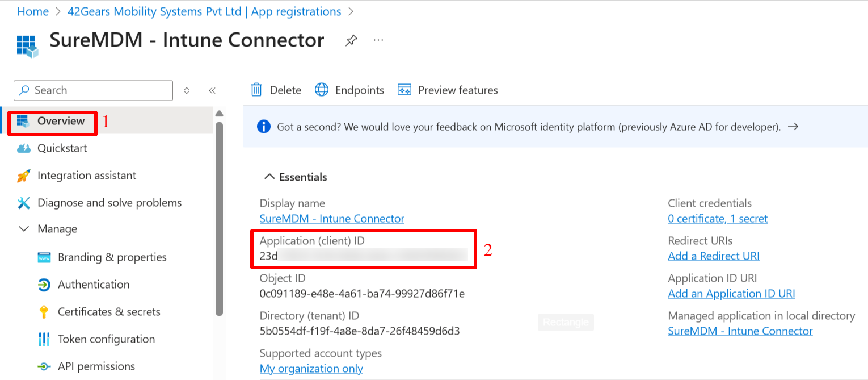
Task: Click the Delete trash icon
Action: point(256,90)
